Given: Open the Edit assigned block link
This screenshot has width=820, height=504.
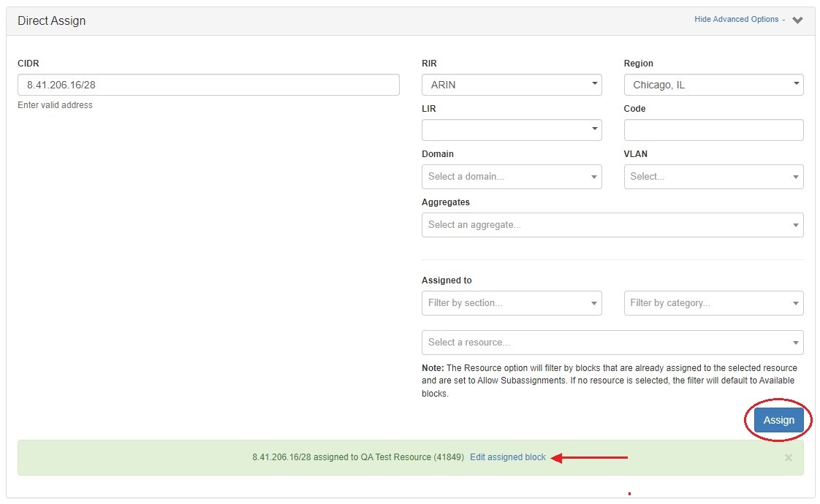Looking at the screenshot, I should [507, 457].
